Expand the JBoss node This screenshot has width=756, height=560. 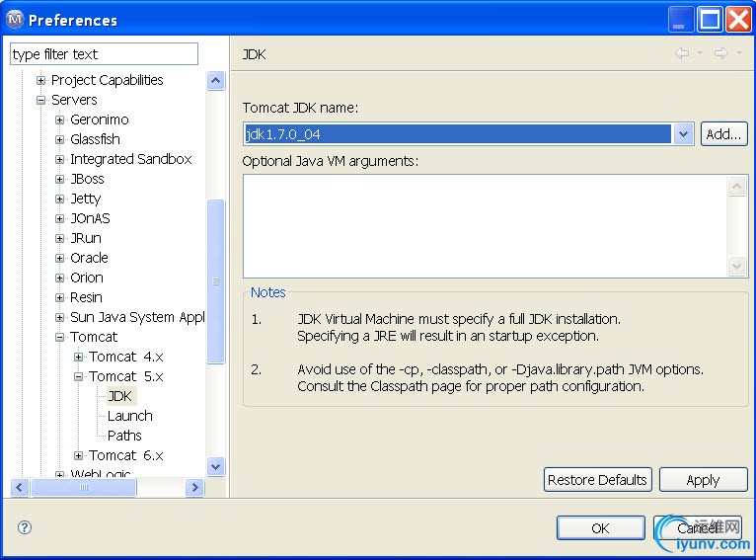point(60,179)
